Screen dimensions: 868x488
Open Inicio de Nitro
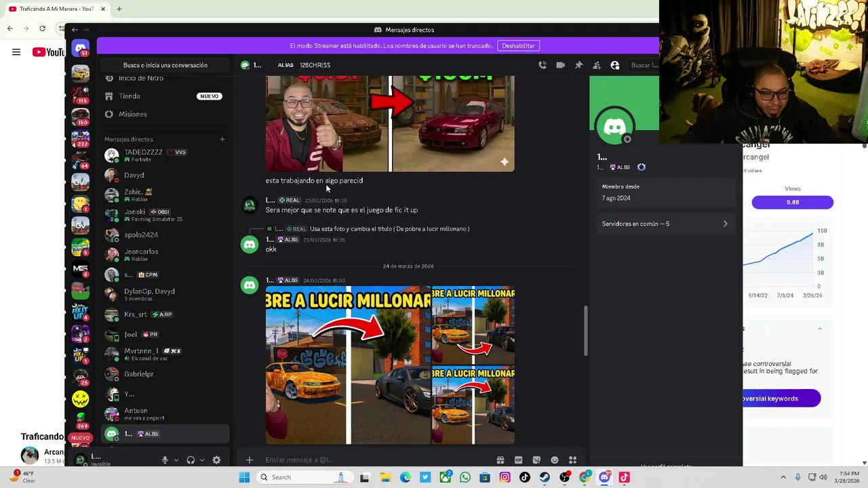(165, 78)
